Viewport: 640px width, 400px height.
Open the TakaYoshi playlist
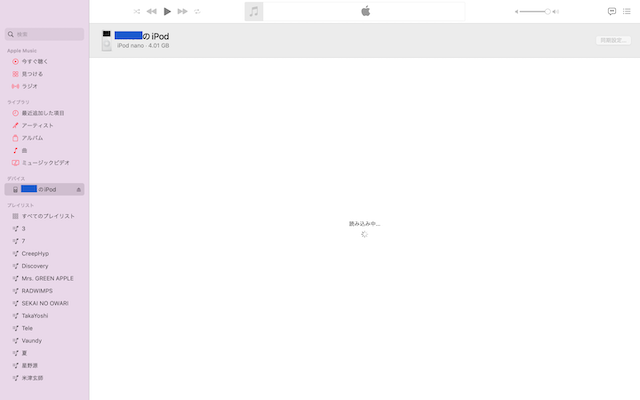point(44,316)
